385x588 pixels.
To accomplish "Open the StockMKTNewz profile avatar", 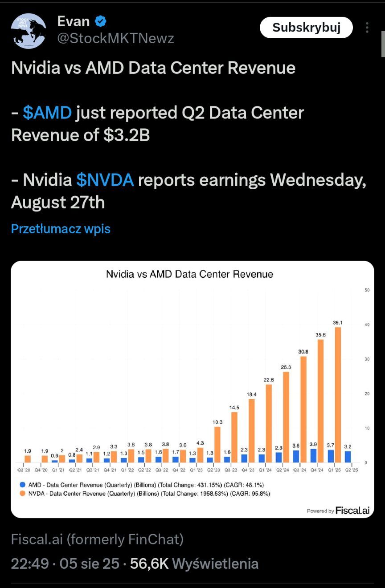I will point(29,31).
